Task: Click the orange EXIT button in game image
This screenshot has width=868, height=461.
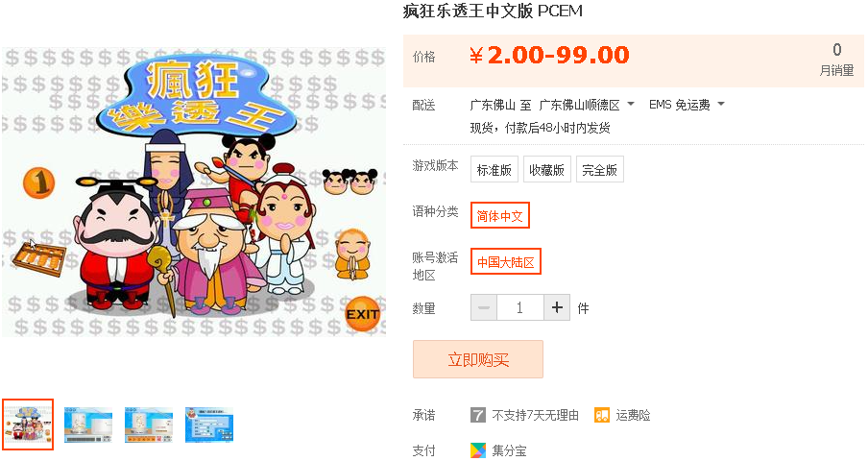Action: pos(363,314)
